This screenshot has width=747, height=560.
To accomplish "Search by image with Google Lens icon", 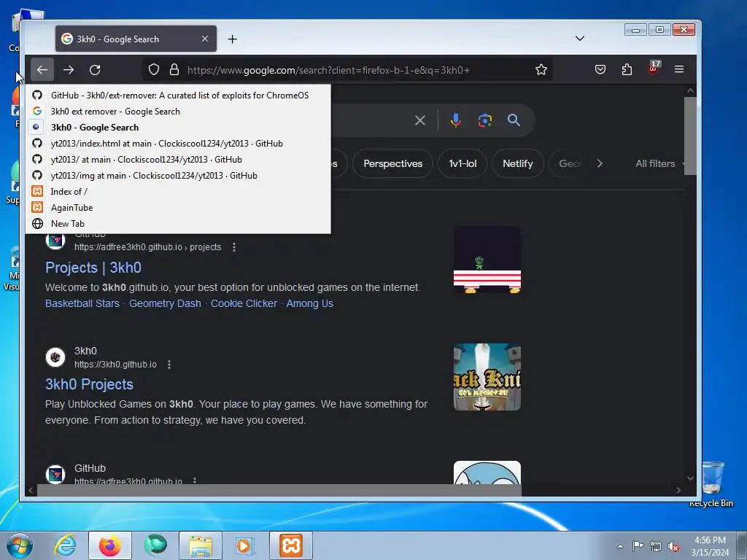I will [484, 120].
